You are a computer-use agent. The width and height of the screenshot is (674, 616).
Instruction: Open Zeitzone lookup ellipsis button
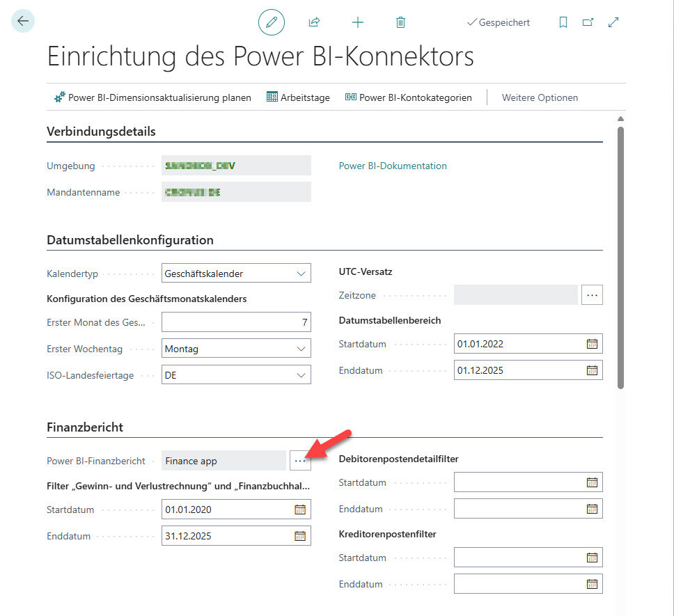click(x=592, y=295)
